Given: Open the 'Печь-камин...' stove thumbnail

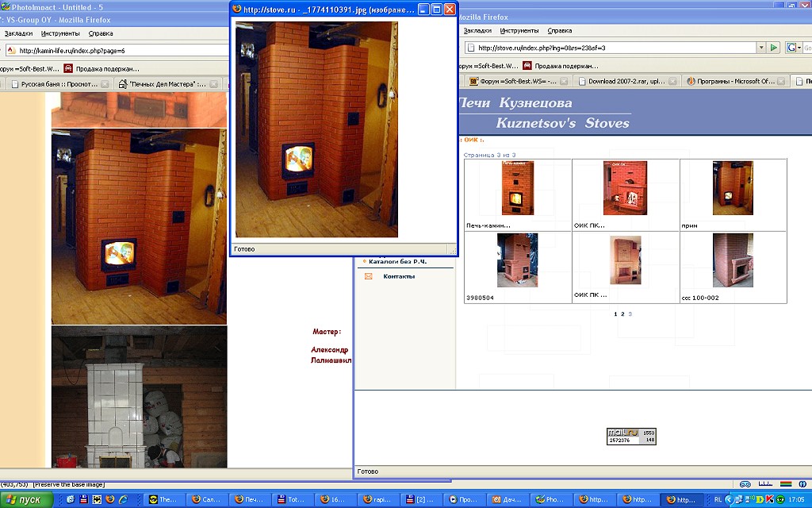Looking at the screenshot, I should [517, 188].
